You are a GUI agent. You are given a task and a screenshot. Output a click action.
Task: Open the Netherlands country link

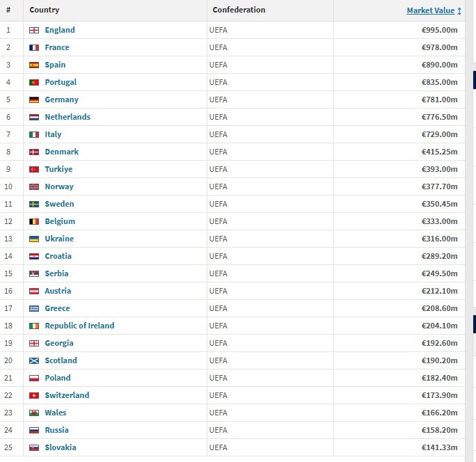tap(68, 117)
